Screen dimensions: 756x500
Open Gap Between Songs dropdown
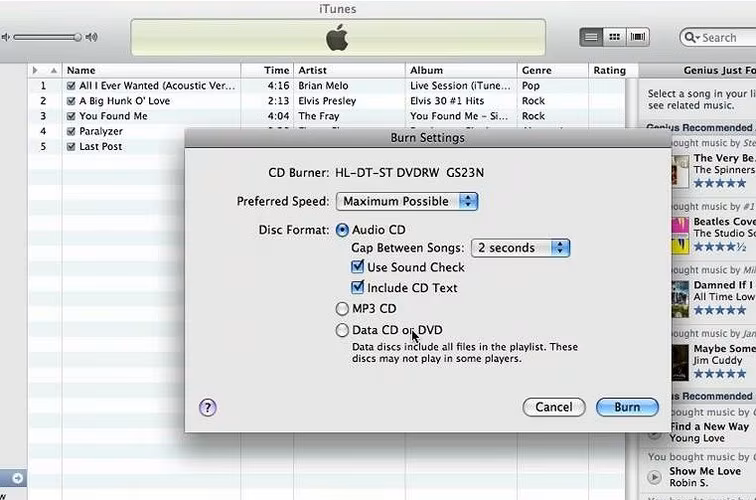pyautogui.click(x=521, y=248)
